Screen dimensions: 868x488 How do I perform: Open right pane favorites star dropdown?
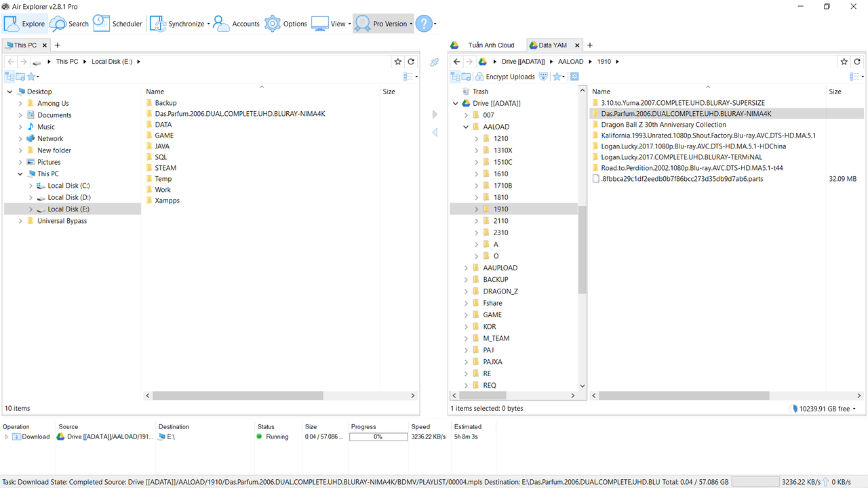pyautogui.click(x=559, y=77)
